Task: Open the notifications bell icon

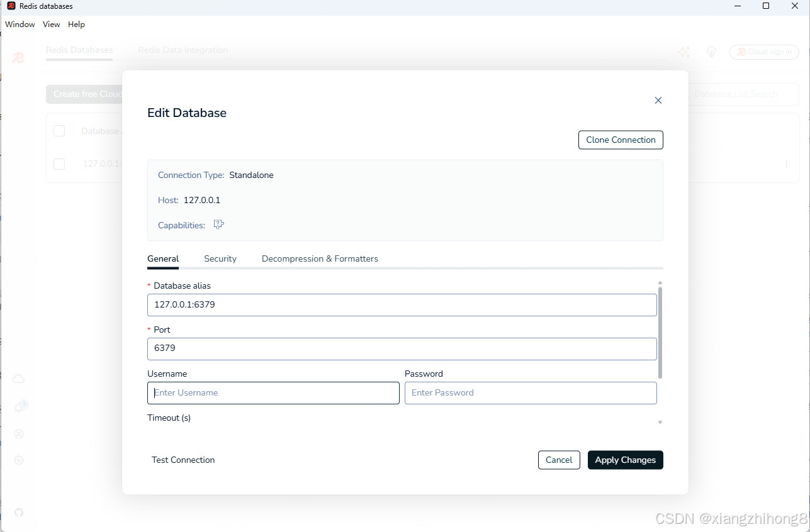Action: click(20, 407)
